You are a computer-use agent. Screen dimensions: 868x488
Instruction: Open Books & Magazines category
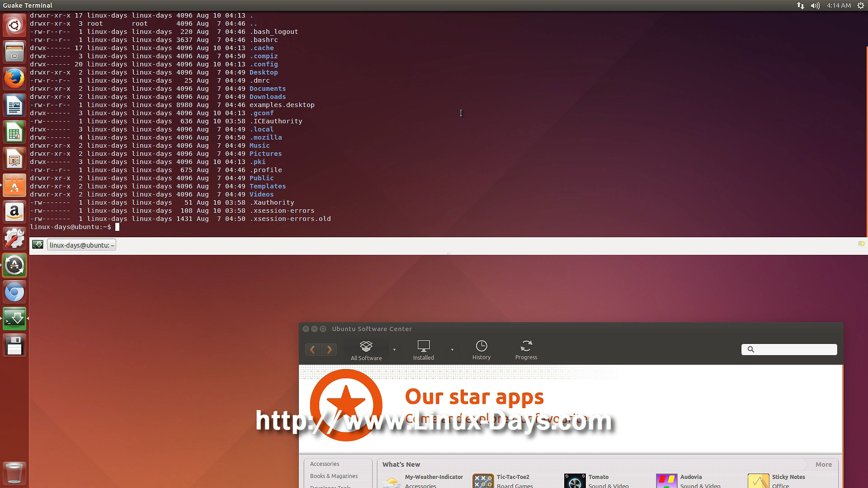334,476
